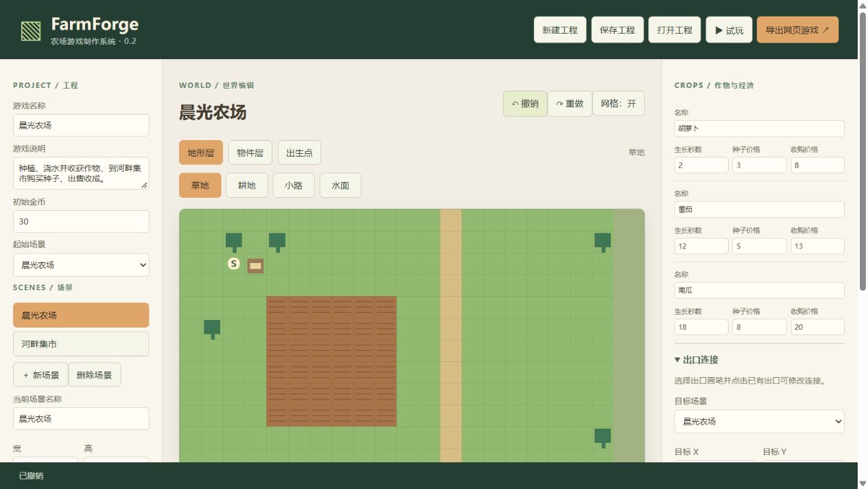Click the 保存工程 button

pos(618,30)
